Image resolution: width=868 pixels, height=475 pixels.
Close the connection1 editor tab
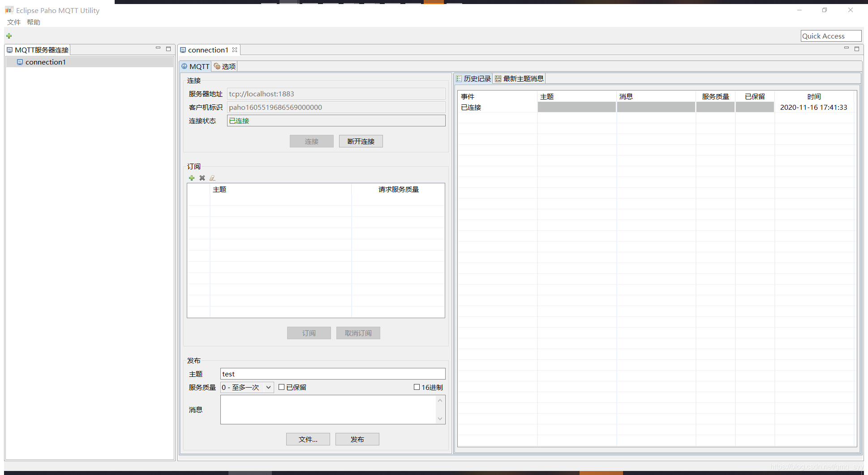[235, 50]
